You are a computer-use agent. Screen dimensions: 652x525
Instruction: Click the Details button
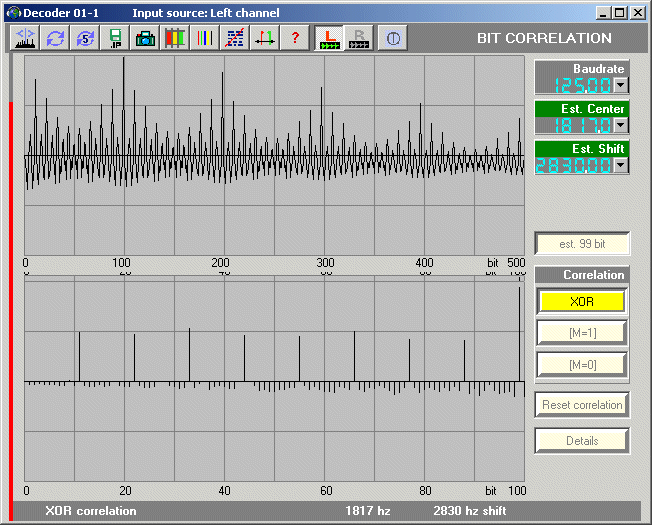tap(581, 440)
